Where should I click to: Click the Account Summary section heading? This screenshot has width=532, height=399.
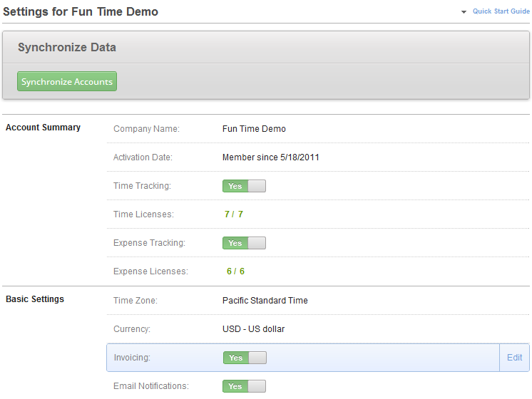tap(43, 128)
